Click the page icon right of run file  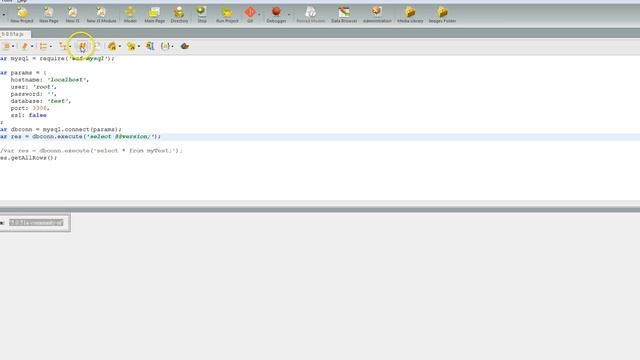[97, 46]
